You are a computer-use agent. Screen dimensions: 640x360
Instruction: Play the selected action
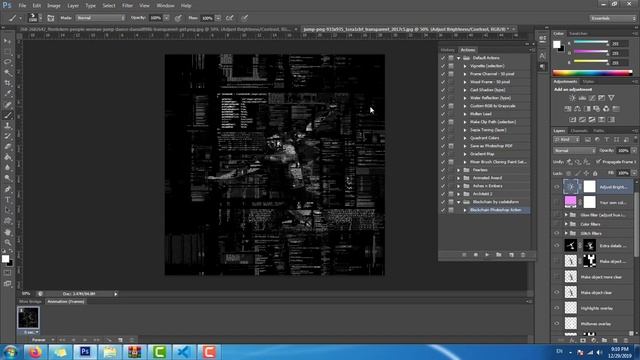point(487,255)
